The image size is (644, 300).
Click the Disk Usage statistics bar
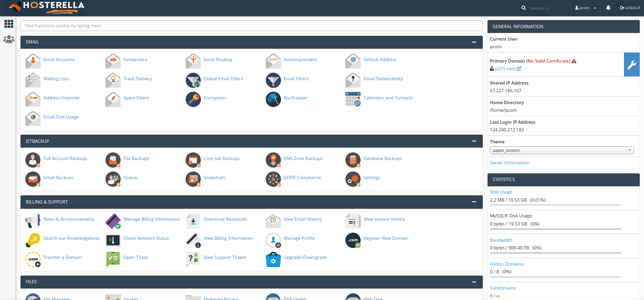coord(555,204)
